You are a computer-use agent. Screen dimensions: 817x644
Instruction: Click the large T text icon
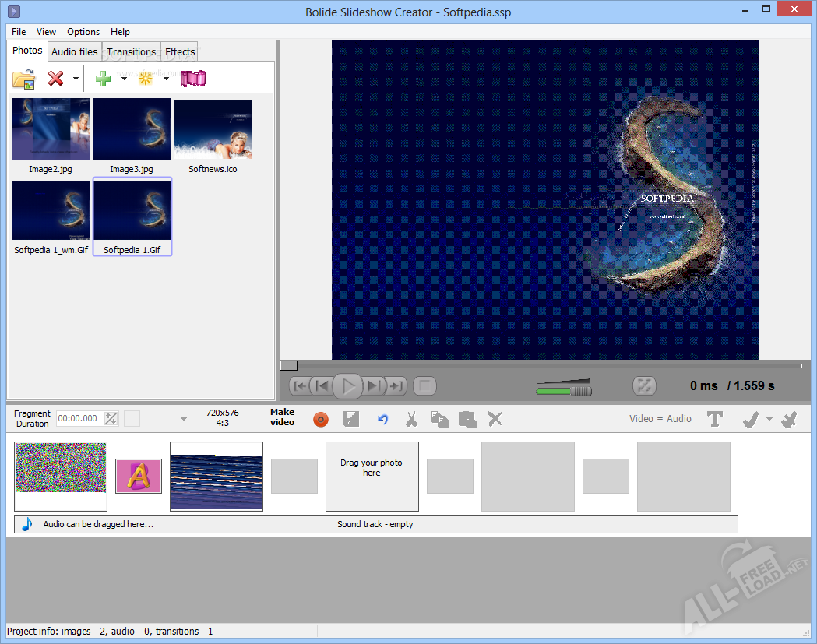(715, 419)
